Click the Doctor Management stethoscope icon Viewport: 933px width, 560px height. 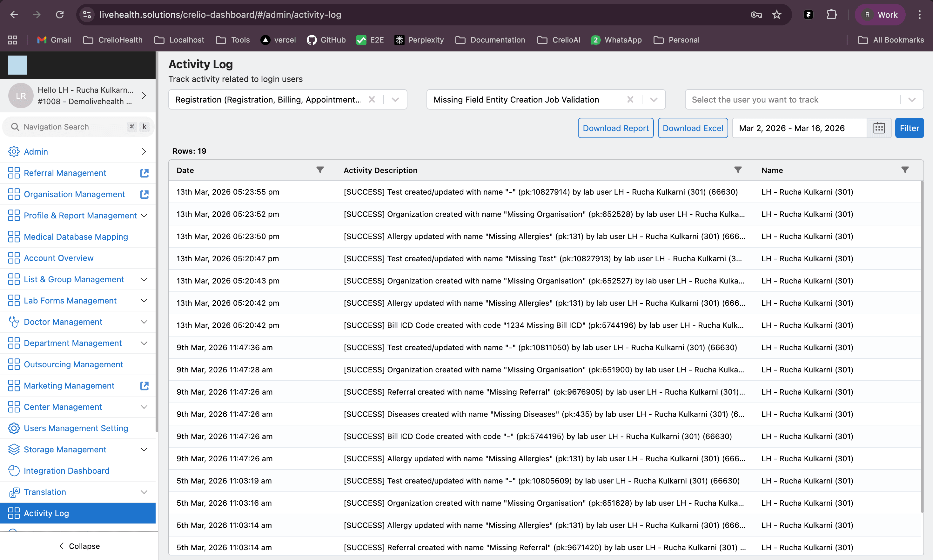pos(14,322)
